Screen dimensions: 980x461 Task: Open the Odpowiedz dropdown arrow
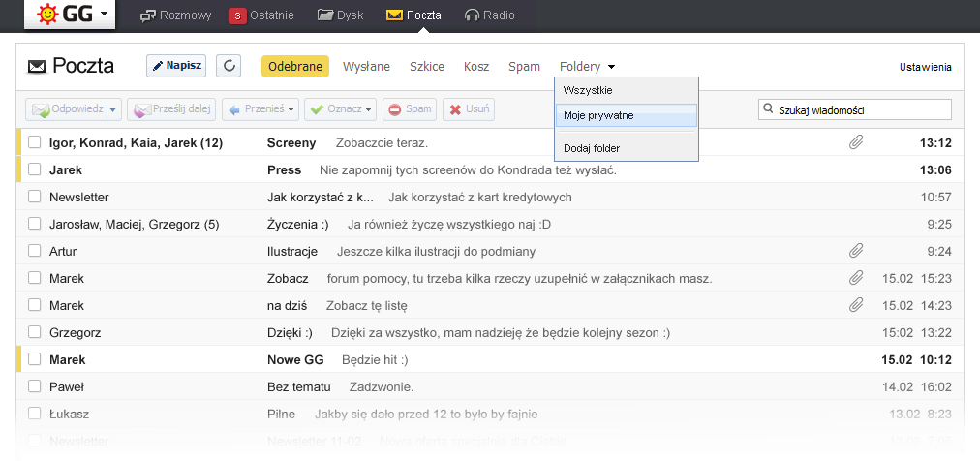coord(112,110)
